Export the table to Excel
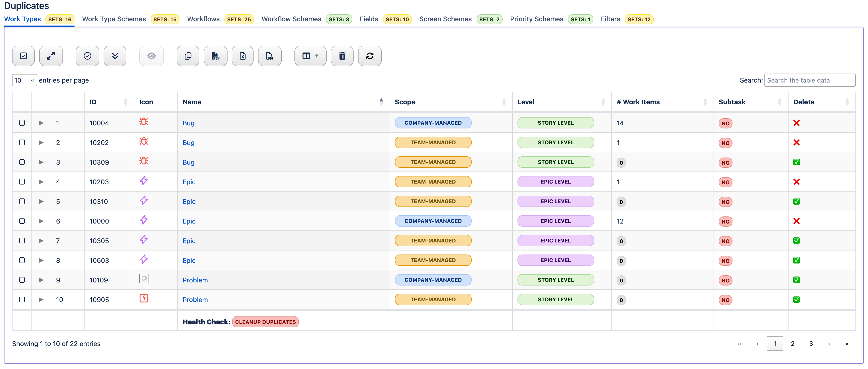This screenshot has width=868, height=369. 243,56
